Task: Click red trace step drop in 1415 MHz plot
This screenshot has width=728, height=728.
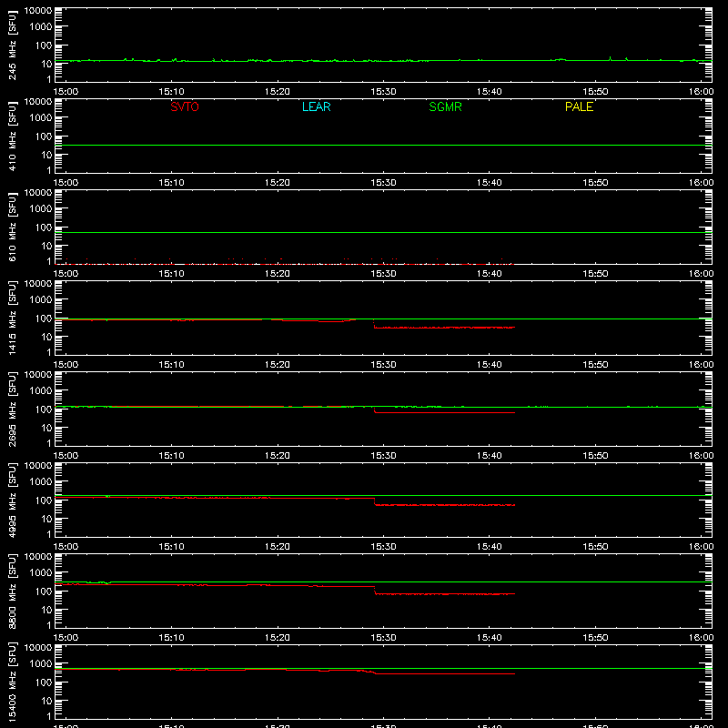Action: (x=374, y=323)
